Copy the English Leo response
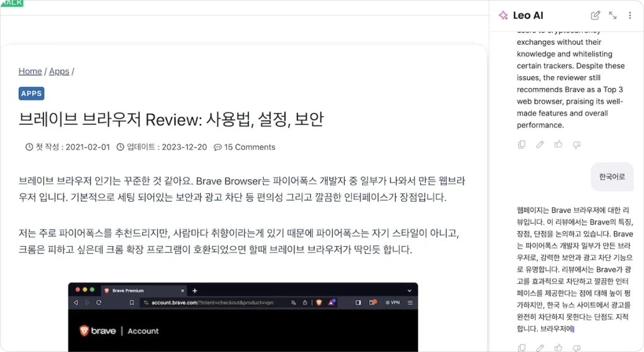This screenshot has height=352, width=644. tap(521, 144)
